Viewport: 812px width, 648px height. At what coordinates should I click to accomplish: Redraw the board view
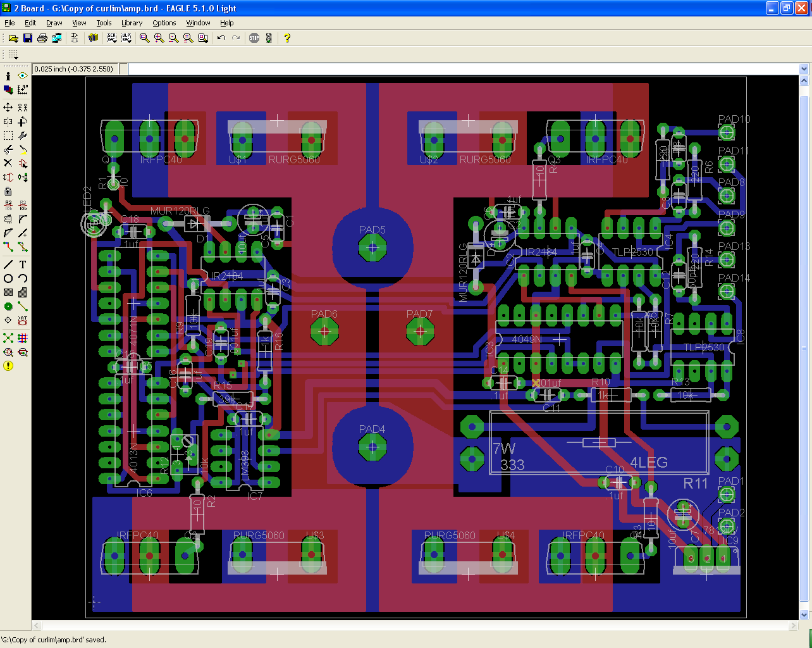coord(188,38)
